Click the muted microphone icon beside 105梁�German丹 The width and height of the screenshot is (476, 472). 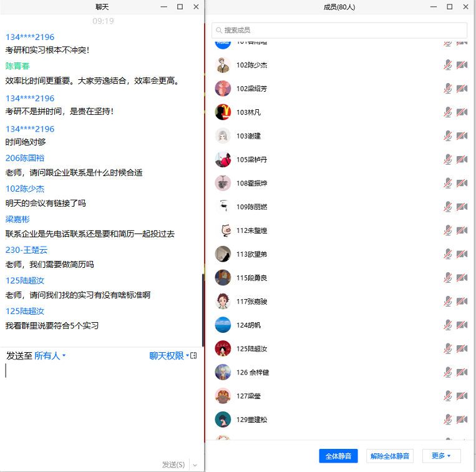pyautogui.click(x=447, y=160)
